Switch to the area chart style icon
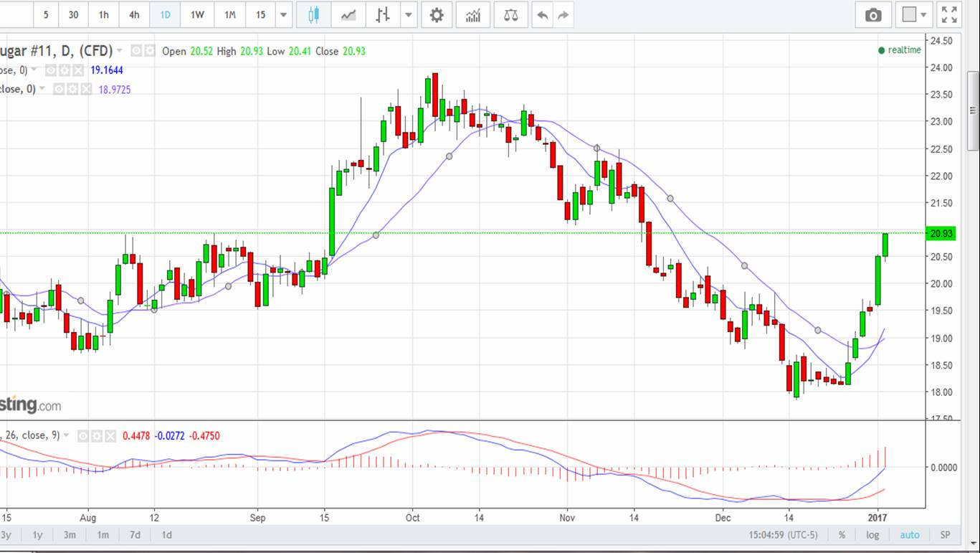Viewport: 980px width, 553px height. coord(348,15)
